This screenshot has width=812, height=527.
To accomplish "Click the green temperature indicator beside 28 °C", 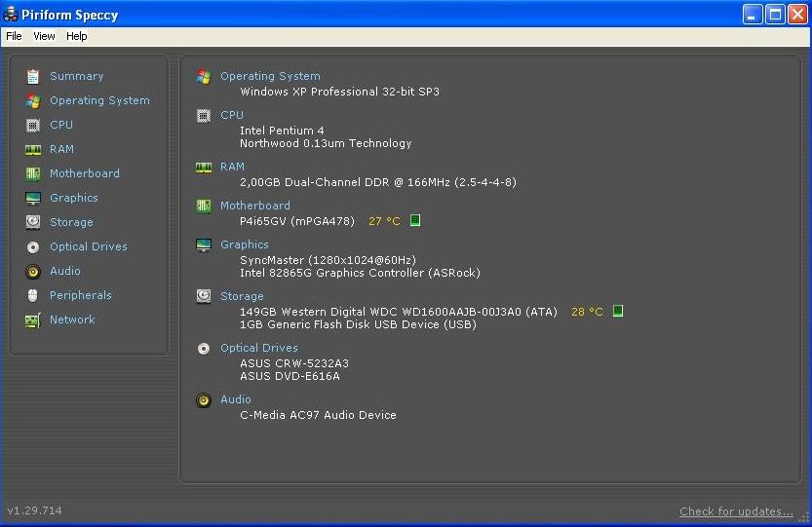I will tap(617, 311).
